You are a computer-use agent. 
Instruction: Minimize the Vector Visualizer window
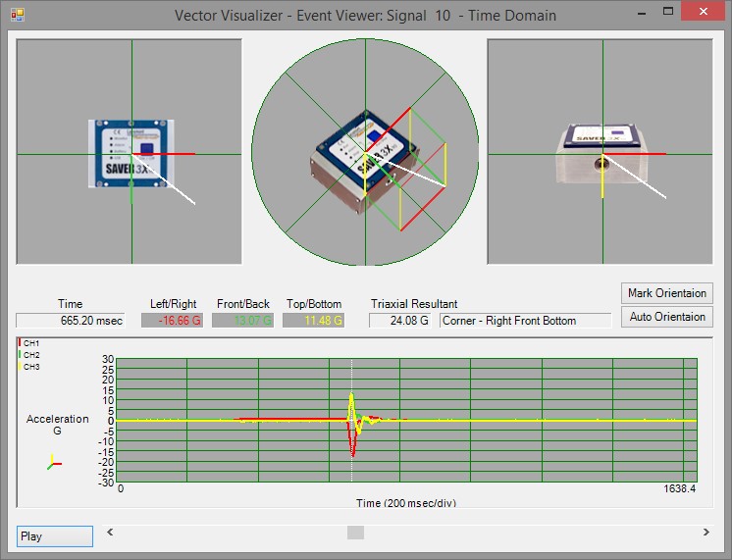pos(642,13)
